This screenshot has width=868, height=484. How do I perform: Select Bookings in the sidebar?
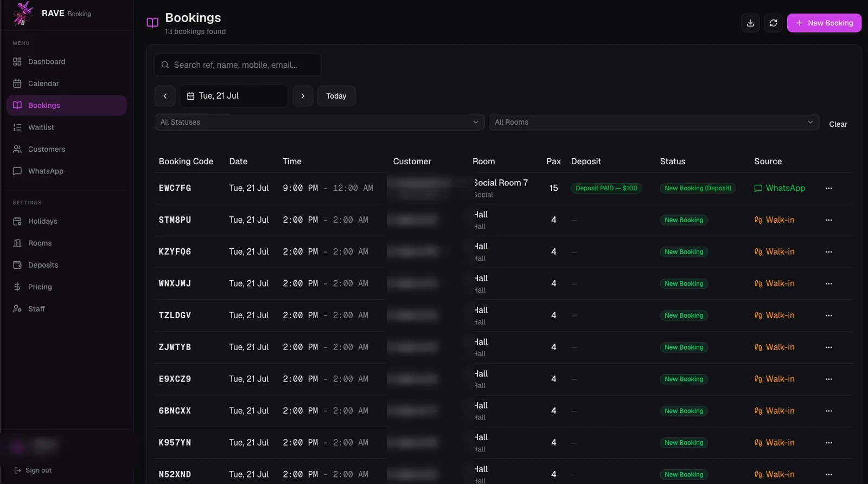point(66,105)
